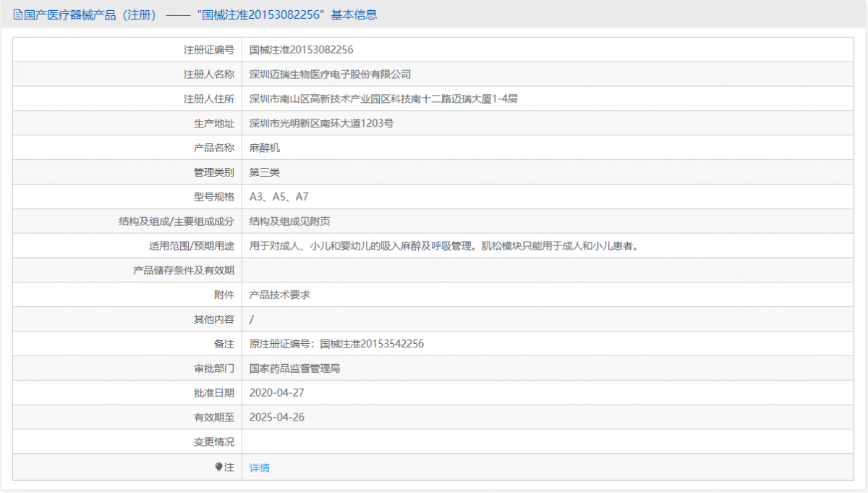Select 原注册证编号：国械注准20153542256
Screen dimensions: 868x493
pyautogui.click(x=337, y=344)
